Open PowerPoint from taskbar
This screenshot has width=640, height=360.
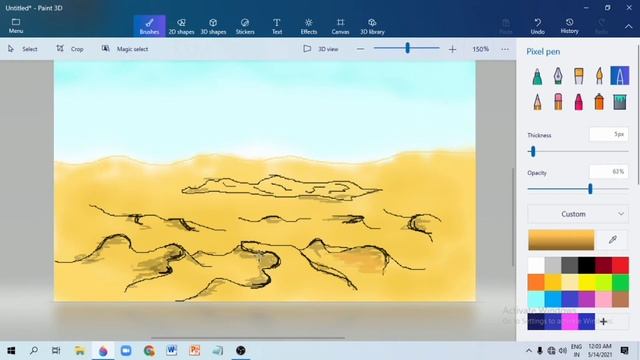(x=195, y=351)
